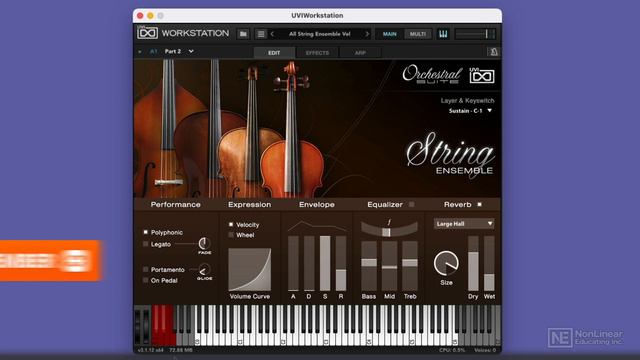This screenshot has height=360, width=640.
Task: Disable the Reverb power toggle
Action: 480,204
